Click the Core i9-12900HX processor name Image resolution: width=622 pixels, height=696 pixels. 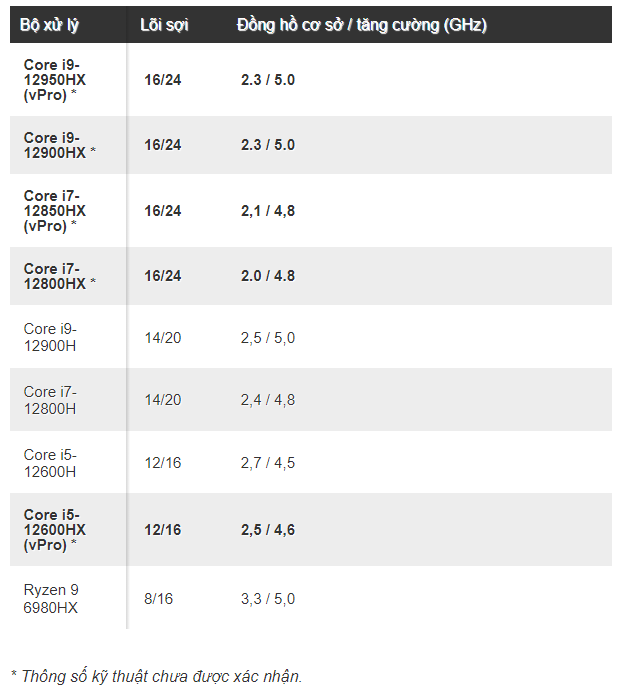tap(59, 145)
